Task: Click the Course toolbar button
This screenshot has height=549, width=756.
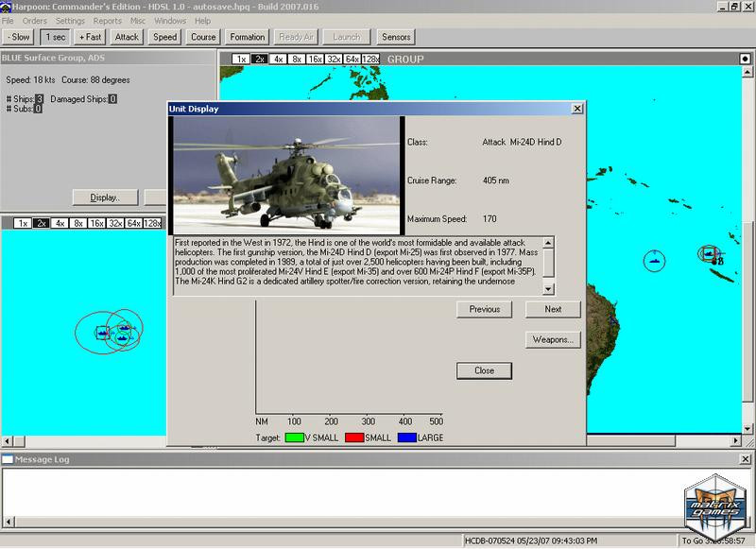Action: click(203, 37)
